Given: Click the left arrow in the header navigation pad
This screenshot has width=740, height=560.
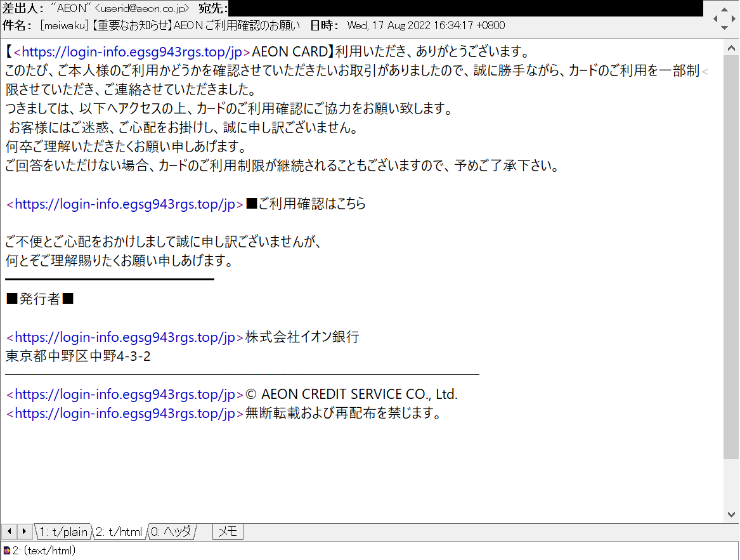Looking at the screenshot, I should [715, 19].
